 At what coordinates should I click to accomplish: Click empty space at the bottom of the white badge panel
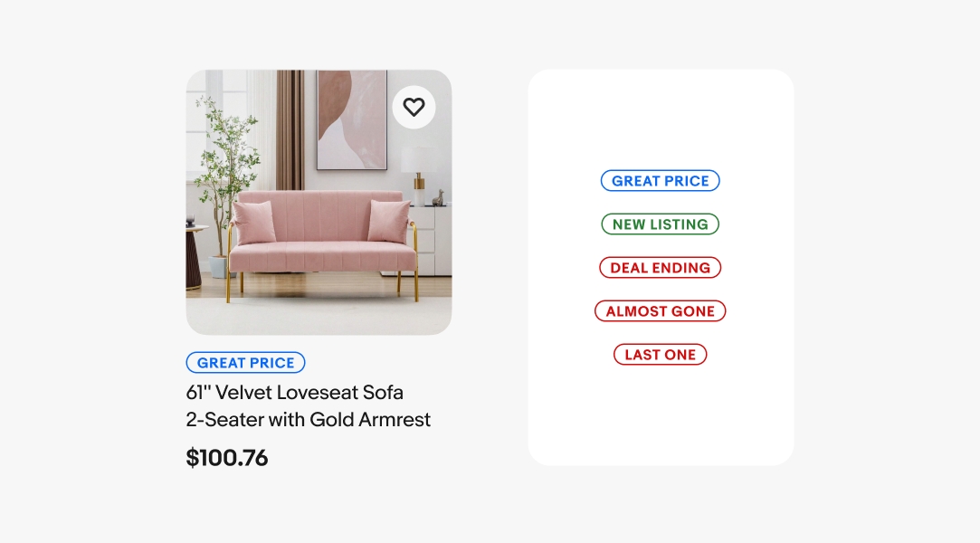coord(661,425)
